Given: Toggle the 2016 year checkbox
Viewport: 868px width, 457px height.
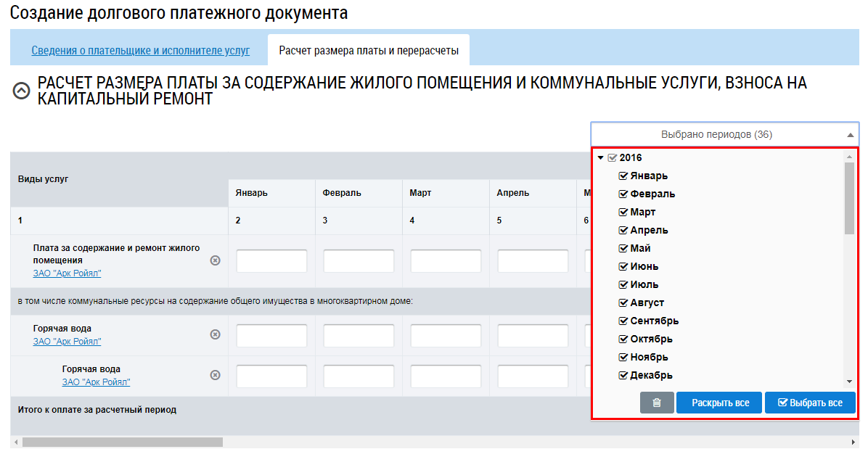Looking at the screenshot, I should (x=613, y=157).
